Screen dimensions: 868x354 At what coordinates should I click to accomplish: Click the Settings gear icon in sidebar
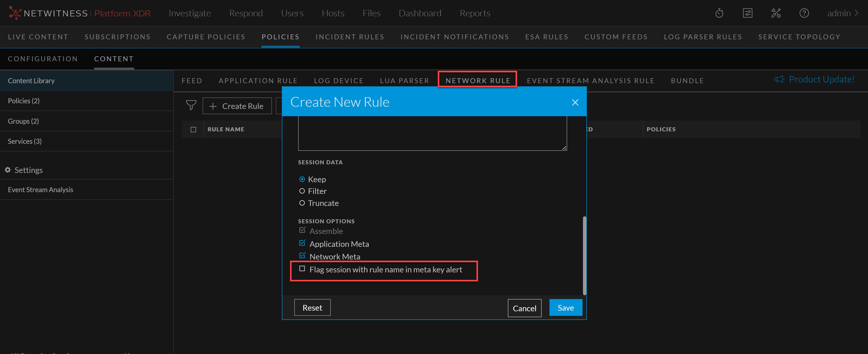click(x=8, y=170)
